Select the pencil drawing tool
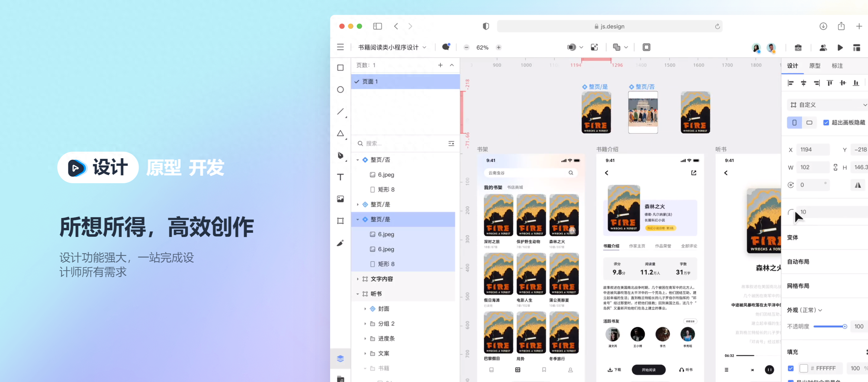The image size is (868, 382). tap(340, 243)
